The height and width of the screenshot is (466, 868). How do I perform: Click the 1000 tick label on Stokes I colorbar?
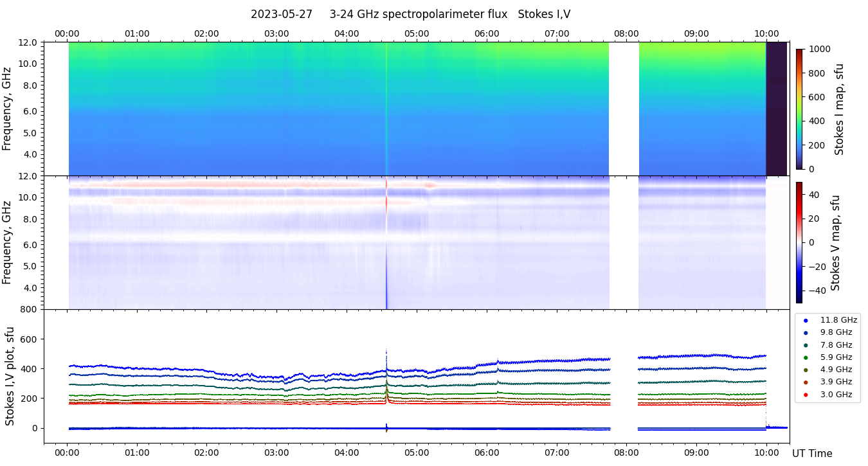820,49
